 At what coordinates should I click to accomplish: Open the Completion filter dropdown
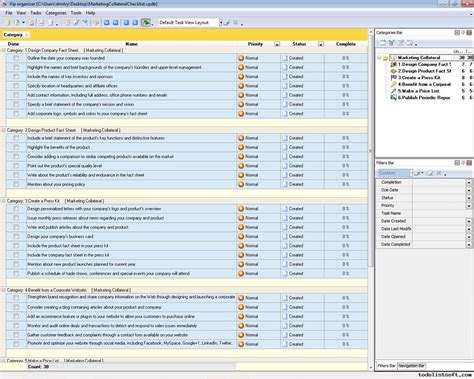pyautogui.click(x=469, y=182)
